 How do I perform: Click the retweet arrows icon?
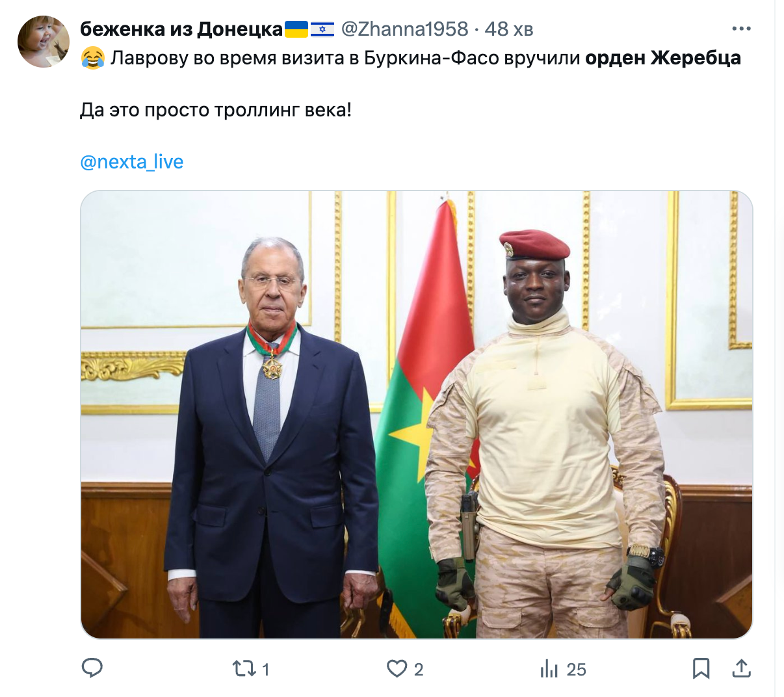pos(244,668)
